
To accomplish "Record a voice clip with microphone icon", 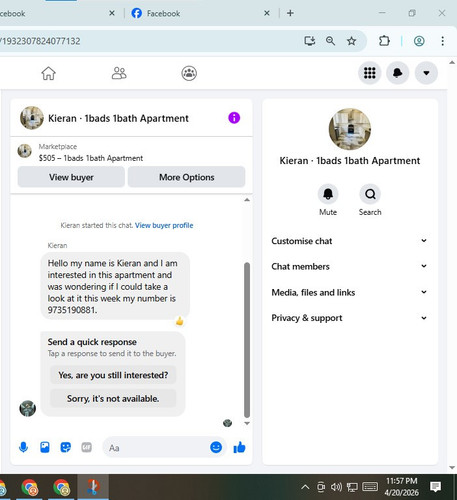I will [x=23, y=447].
